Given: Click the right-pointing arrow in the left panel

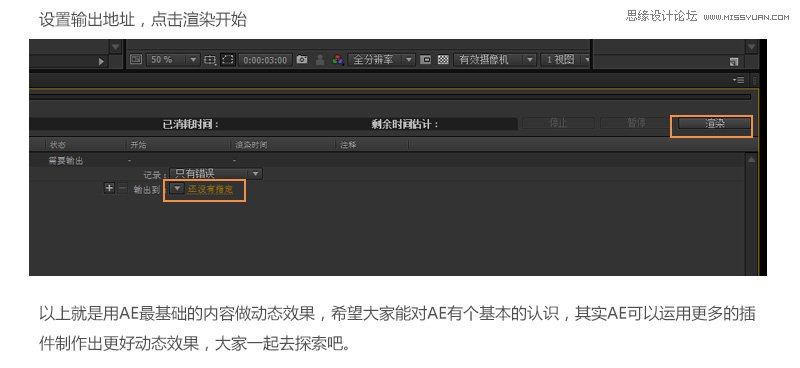Looking at the screenshot, I should [x=101, y=61].
